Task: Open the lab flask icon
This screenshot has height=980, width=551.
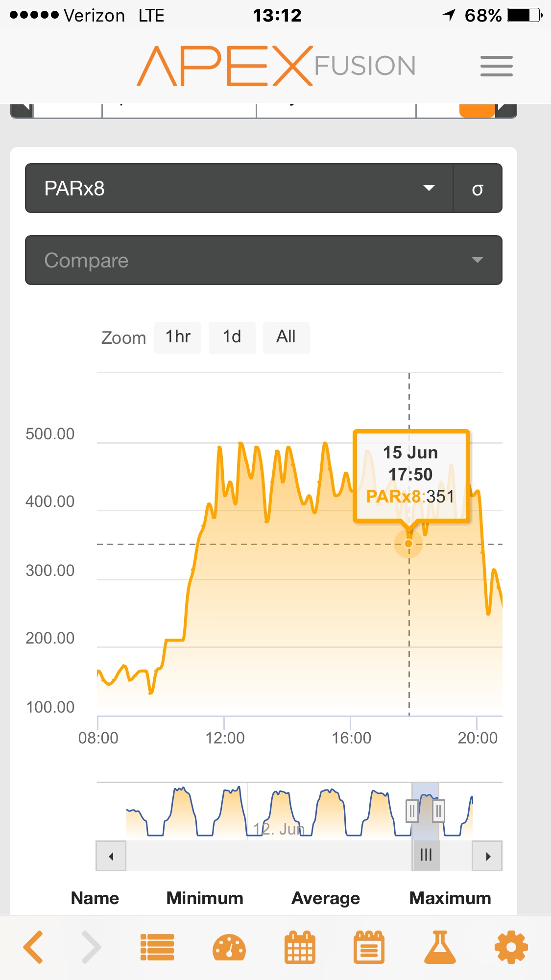Action: click(440, 947)
